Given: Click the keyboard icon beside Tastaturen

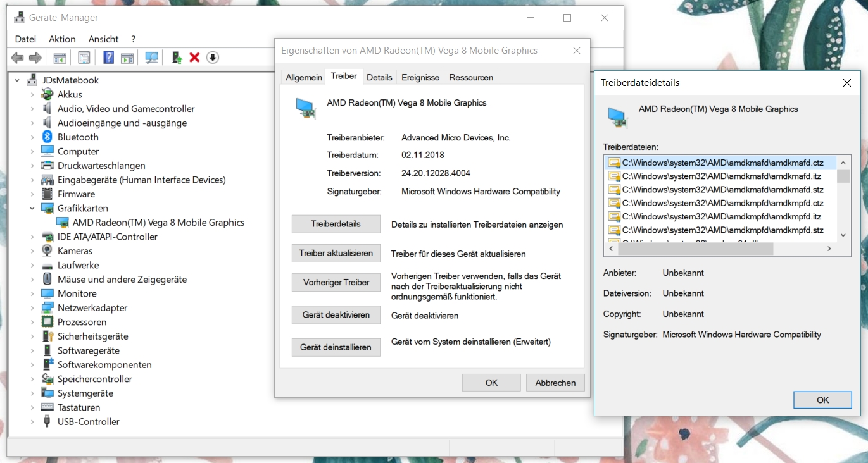Looking at the screenshot, I should [x=47, y=407].
